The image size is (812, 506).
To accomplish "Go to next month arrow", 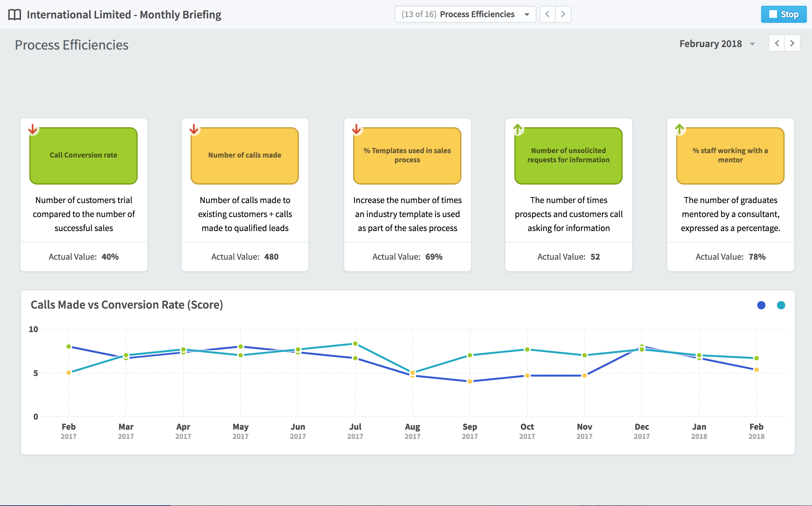I will tap(792, 44).
